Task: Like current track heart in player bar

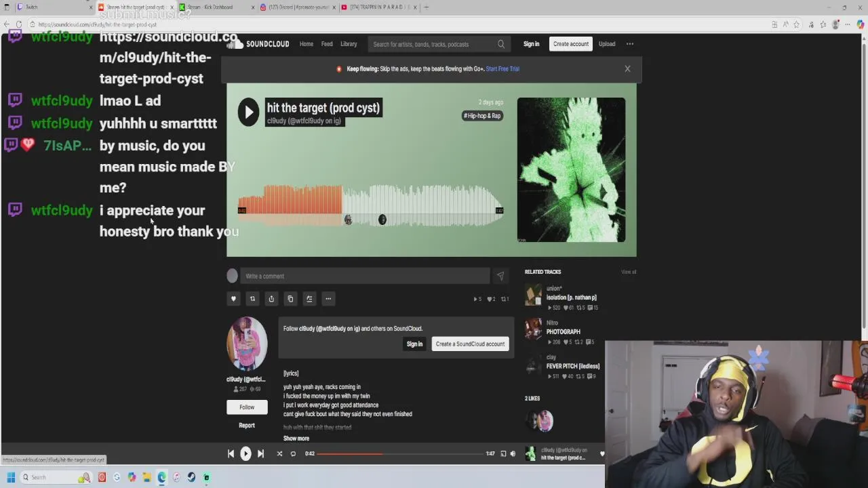Action: [x=601, y=453]
